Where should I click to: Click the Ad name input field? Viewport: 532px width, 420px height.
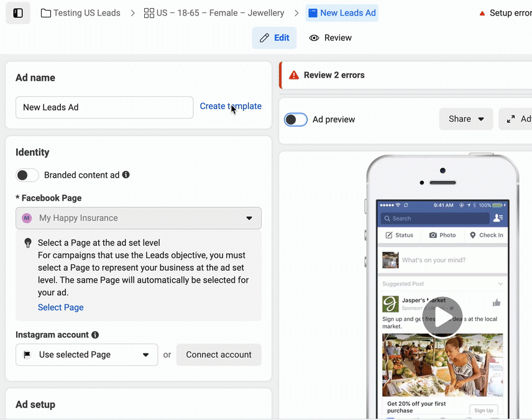pos(104,107)
